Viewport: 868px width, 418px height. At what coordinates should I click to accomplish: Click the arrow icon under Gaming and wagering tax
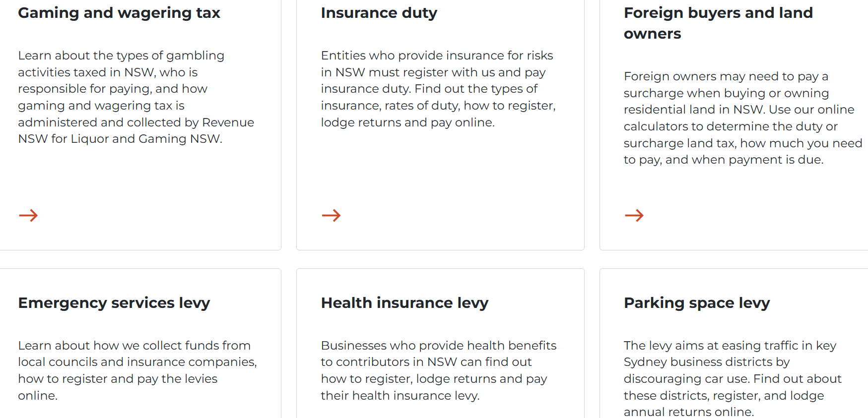pyautogui.click(x=28, y=215)
